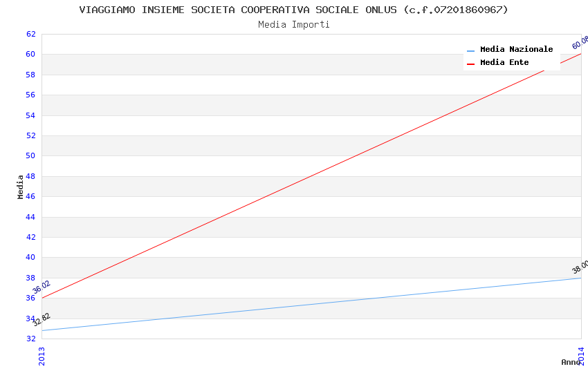Click the blue Media Nazionale trend line

click(311, 305)
